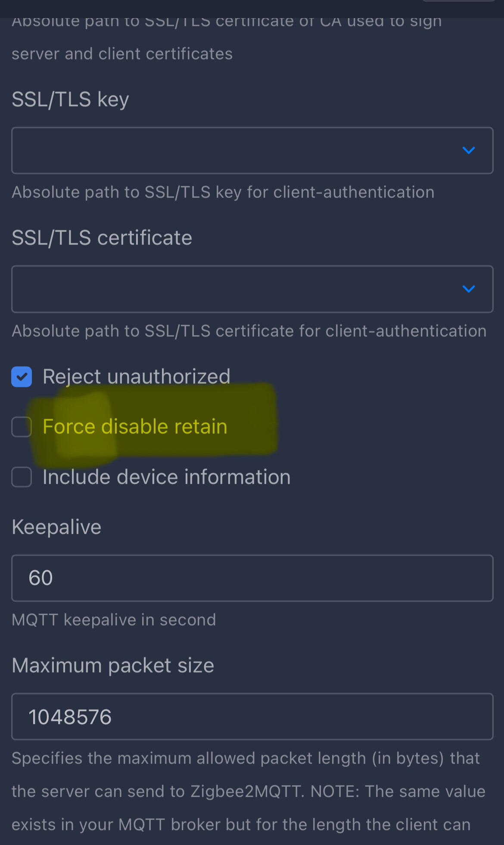Focus the Keepalive input field

(x=252, y=578)
